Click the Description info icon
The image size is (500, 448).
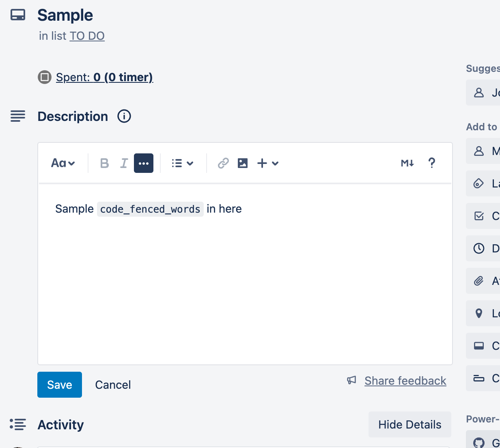click(124, 116)
